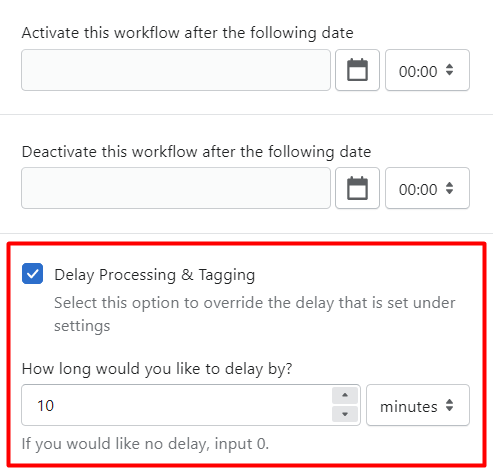This screenshot has height=476, width=493.
Task: Click the arrows icon beside minutes
Action: coord(449,405)
